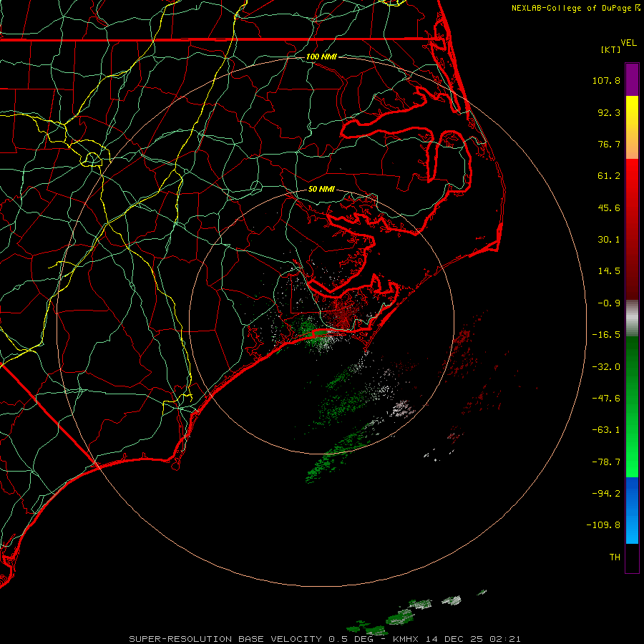The width and height of the screenshot is (644, 644).
Task: Click the 76.7 legend value
Action: tap(609, 144)
